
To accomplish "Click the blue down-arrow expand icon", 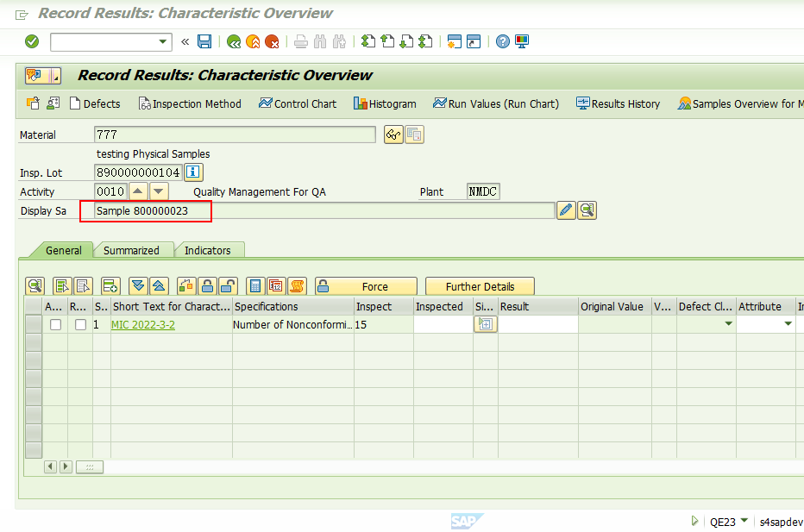I will point(138,286).
